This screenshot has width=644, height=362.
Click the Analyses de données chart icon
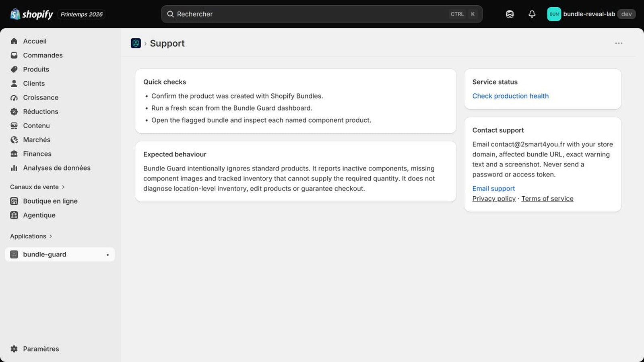[14, 168]
